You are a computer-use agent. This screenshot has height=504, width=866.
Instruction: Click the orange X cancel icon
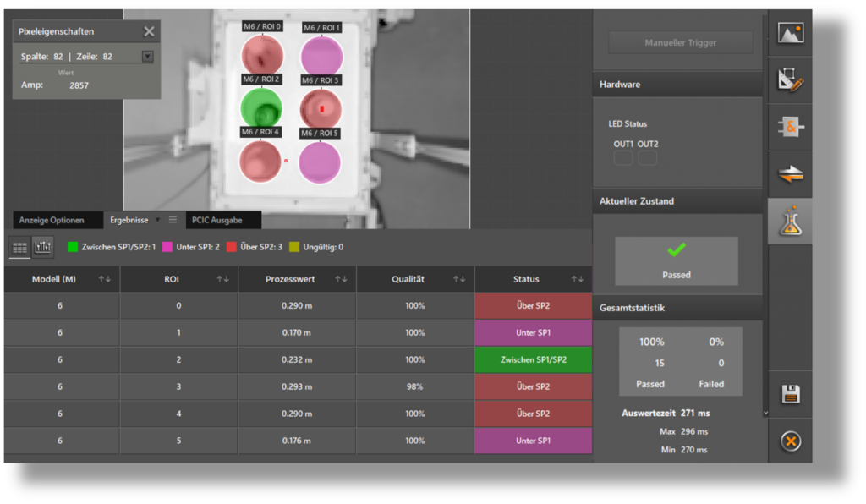pyautogui.click(x=791, y=441)
